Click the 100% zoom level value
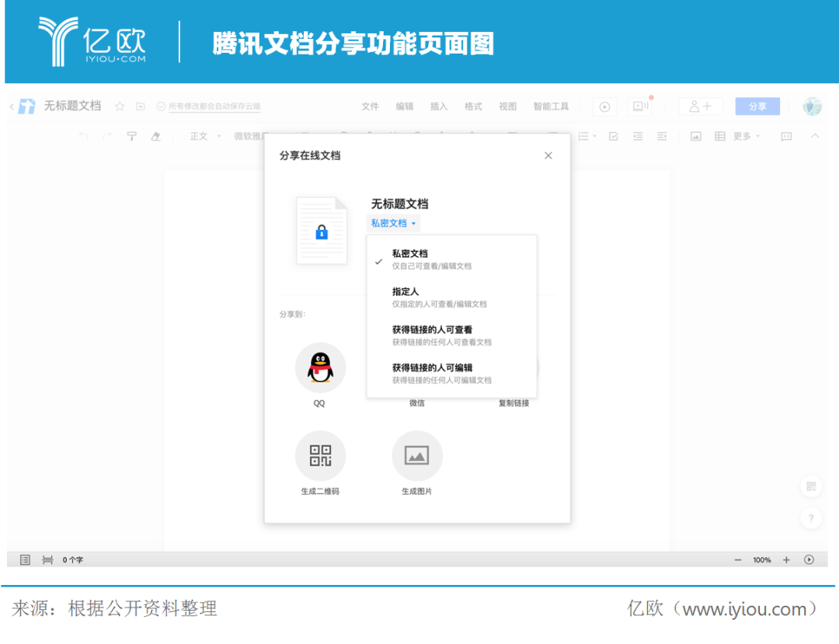Viewport: 839px width, 644px height. [762, 560]
